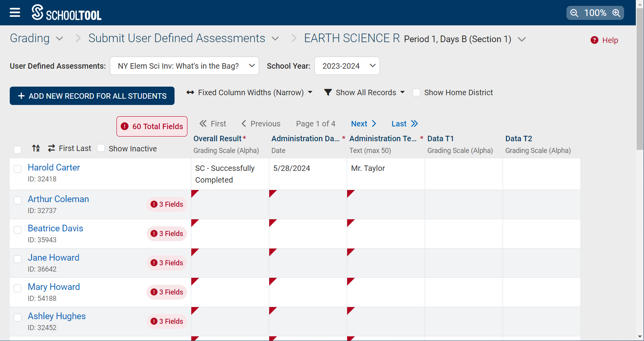644x341 pixels.
Task: Click the filter funnel icon
Action: point(328,92)
